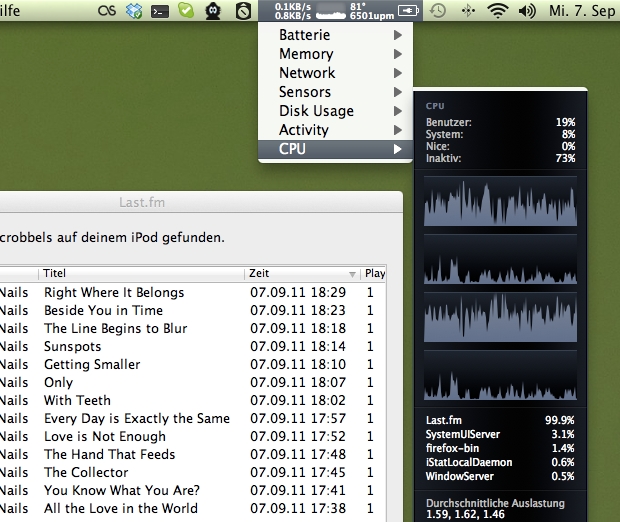Select the Right Where It Belongs track row

[193, 292]
